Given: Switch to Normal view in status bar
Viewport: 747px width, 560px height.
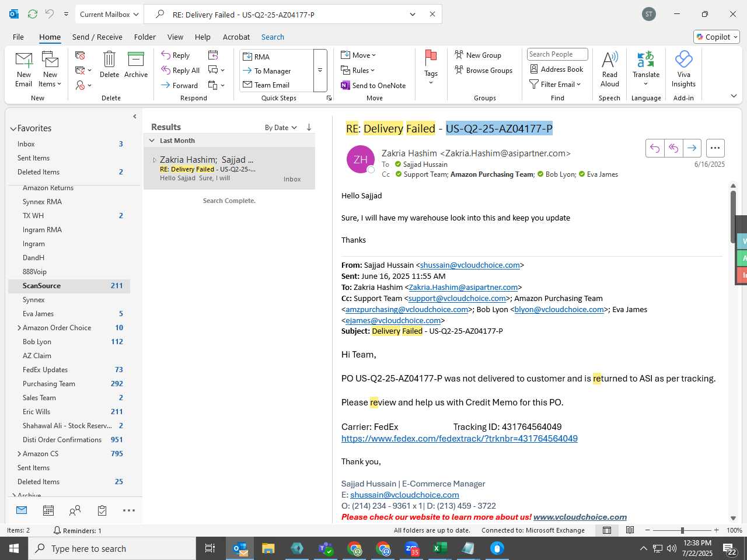Looking at the screenshot, I should tap(607, 530).
